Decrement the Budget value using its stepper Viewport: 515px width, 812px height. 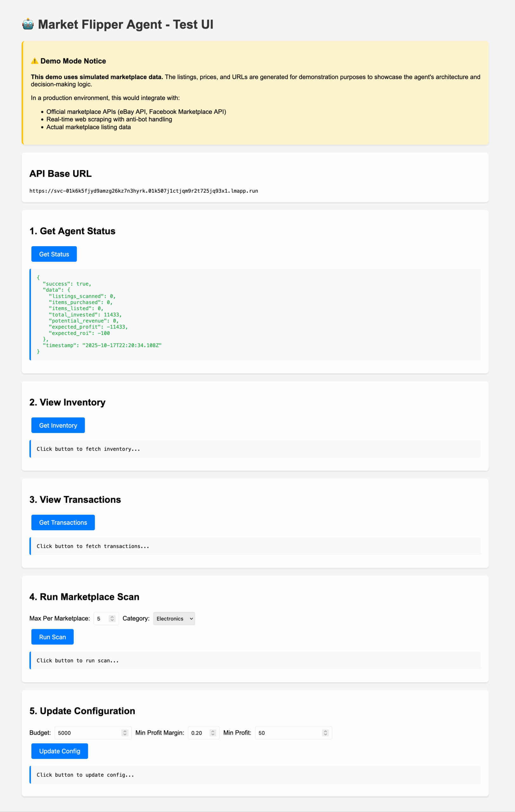coord(125,734)
